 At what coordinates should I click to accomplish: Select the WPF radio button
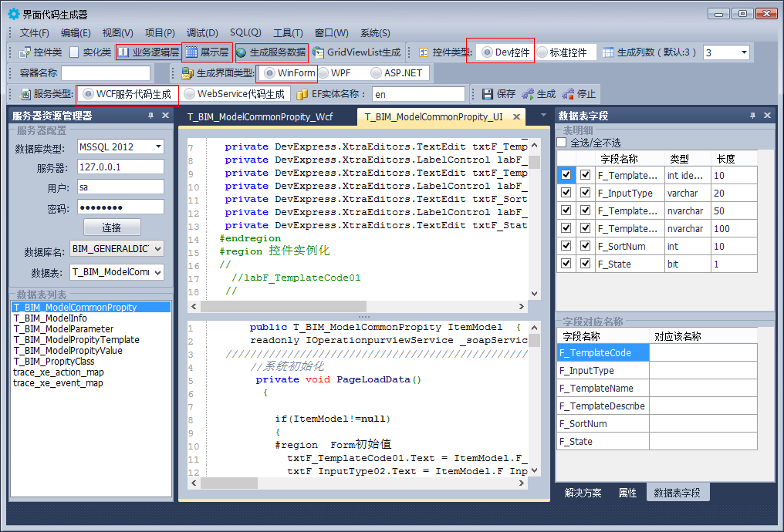pos(323,73)
